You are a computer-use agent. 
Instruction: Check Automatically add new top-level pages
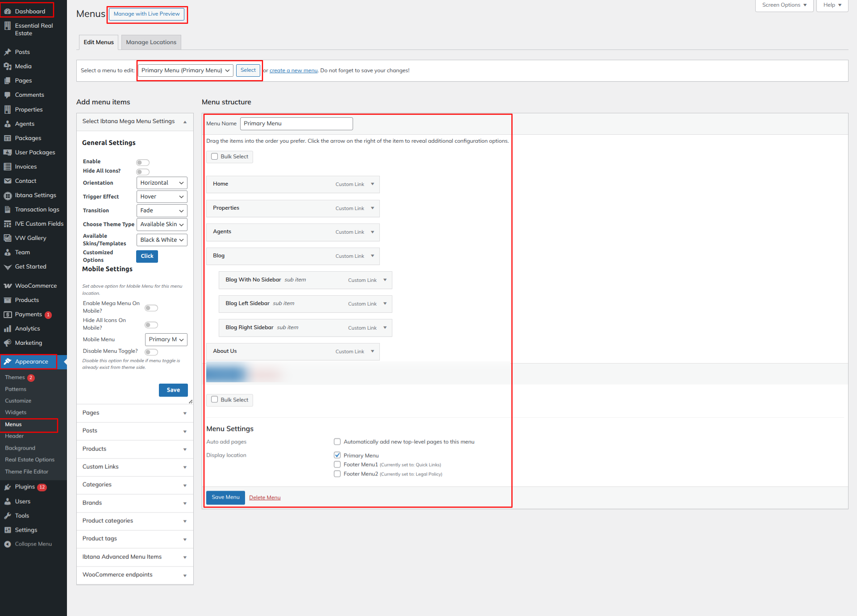pyautogui.click(x=337, y=442)
